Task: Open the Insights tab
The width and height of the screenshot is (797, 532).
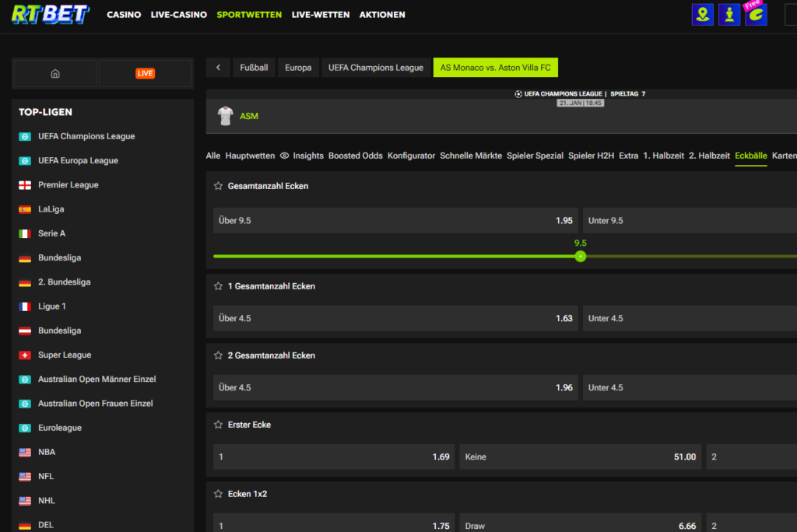Action: tap(308, 156)
